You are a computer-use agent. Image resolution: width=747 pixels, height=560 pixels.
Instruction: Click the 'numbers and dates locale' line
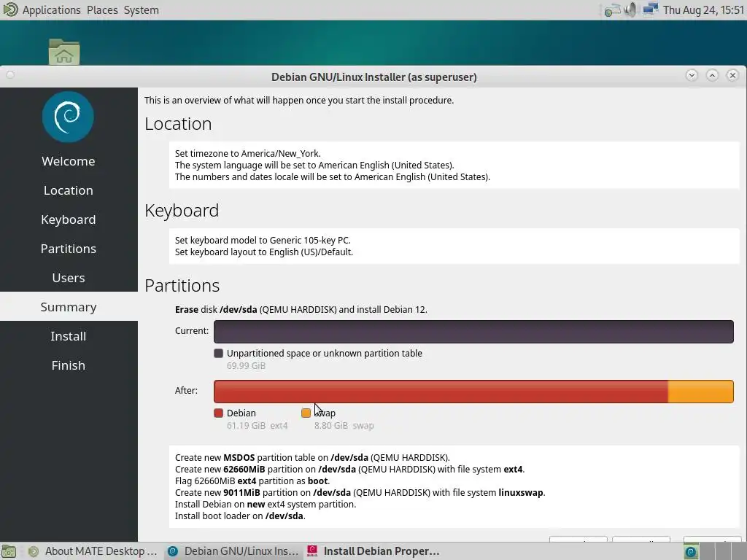(x=333, y=176)
